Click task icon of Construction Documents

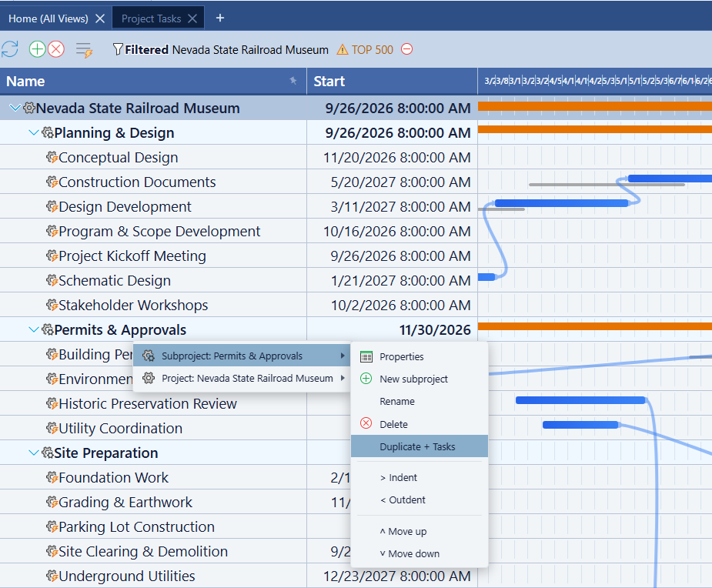pyautogui.click(x=52, y=182)
